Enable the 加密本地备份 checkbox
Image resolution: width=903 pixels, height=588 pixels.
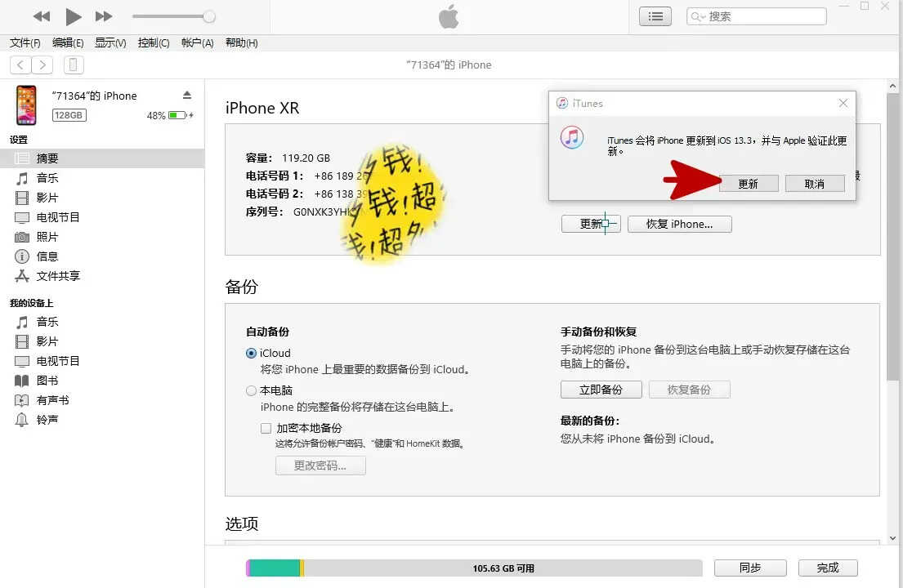click(x=266, y=428)
